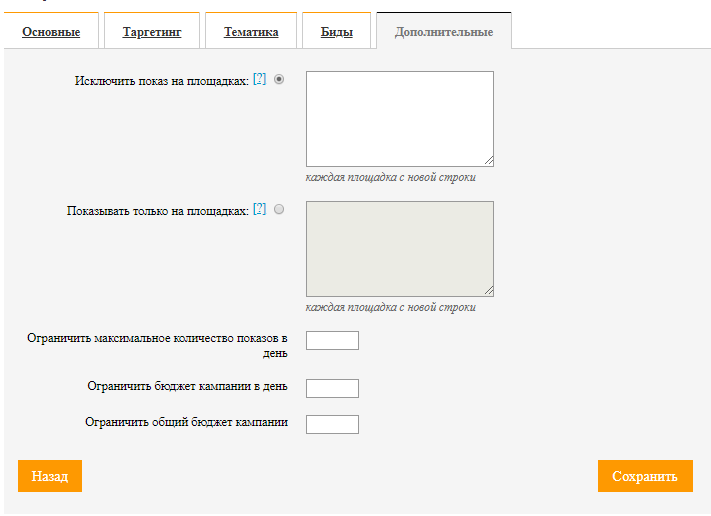Go to the Биды tab

(x=336, y=32)
